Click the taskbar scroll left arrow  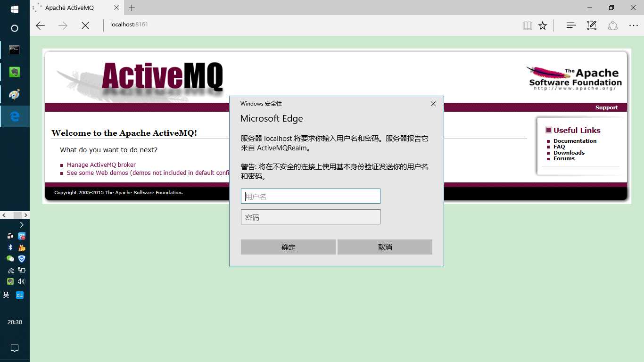point(4,215)
